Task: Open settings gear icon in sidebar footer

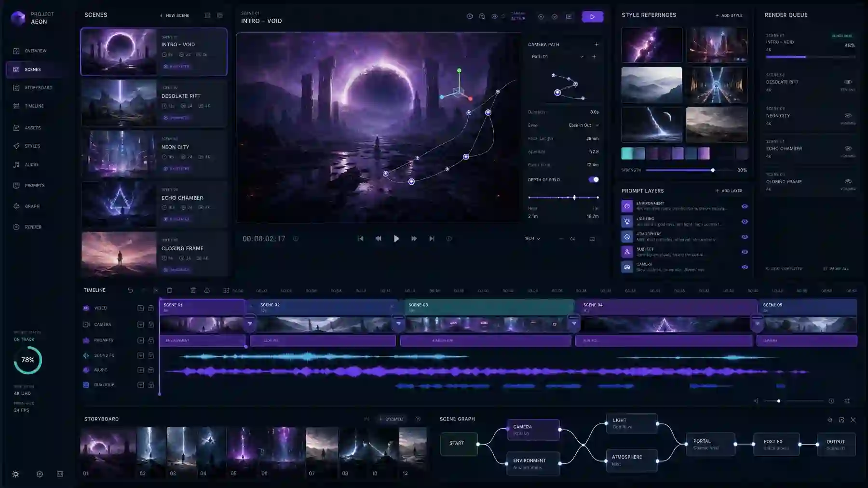Action: [x=40, y=474]
